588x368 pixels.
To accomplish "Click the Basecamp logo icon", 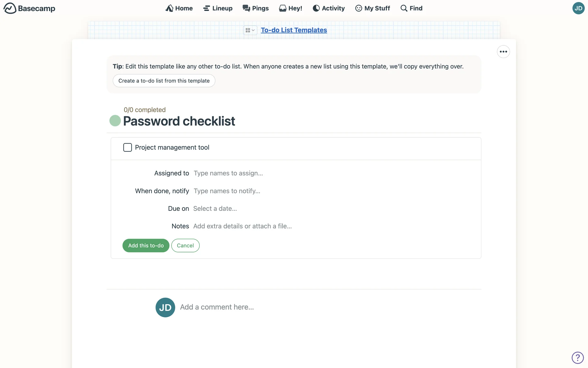I will 10,8.
